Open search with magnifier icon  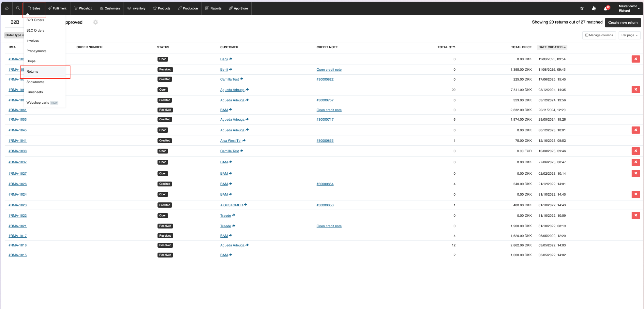(x=18, y=8)
